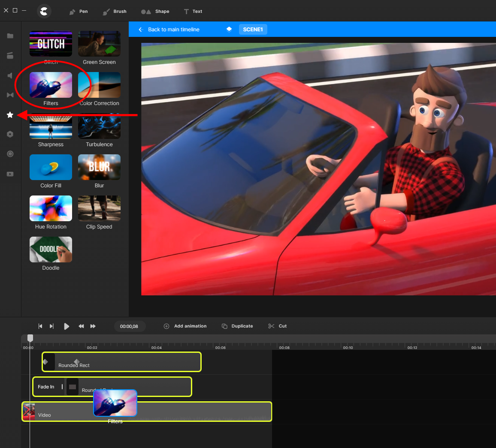The image size is (496, 448).
Task: Duplicate the selected clip
Action: tap(237, 326)
